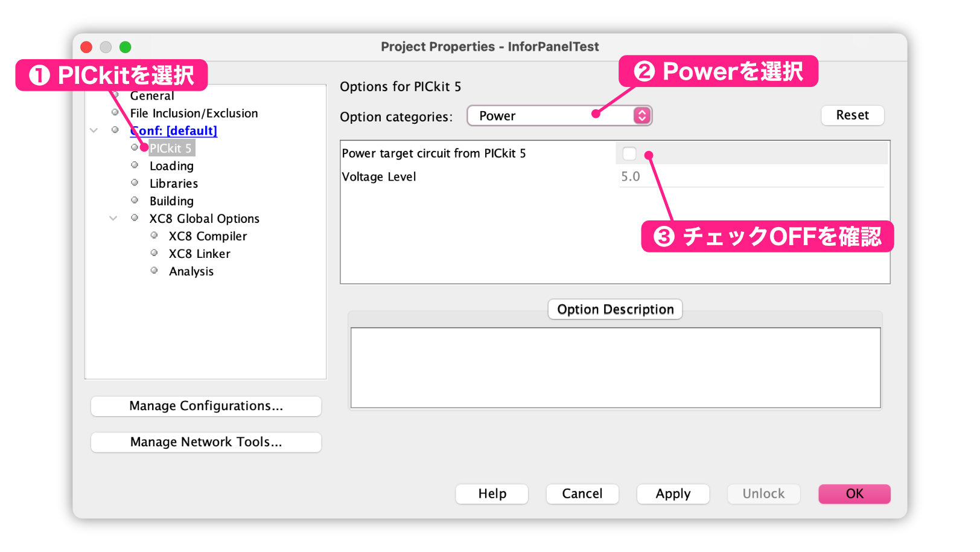The height and width of the screenshot is (552, 980).
Task: Close the Project Properties window
Action: 86,47
